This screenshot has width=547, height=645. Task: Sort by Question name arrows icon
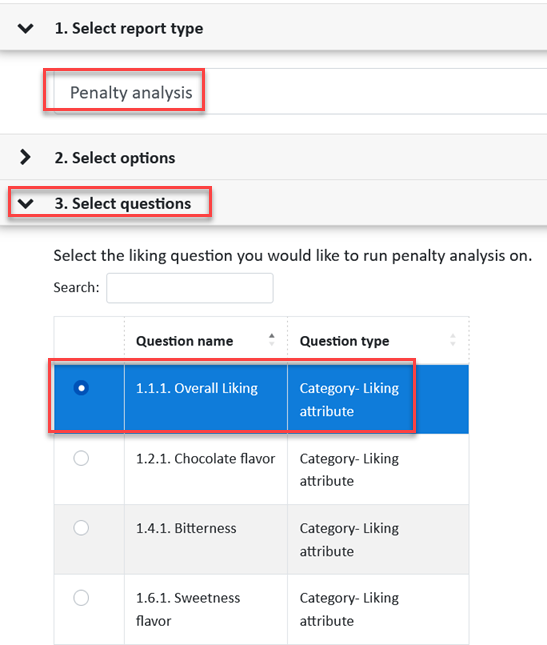(x=271, y=340)
